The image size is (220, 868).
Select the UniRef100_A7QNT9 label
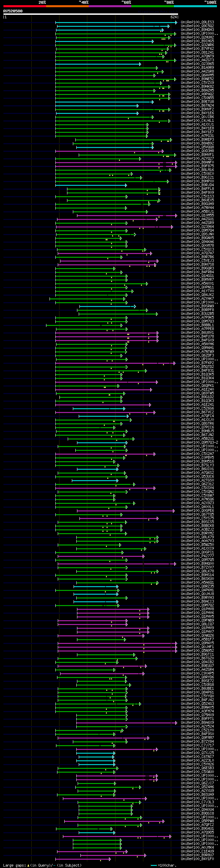click(x=197, y=56)
